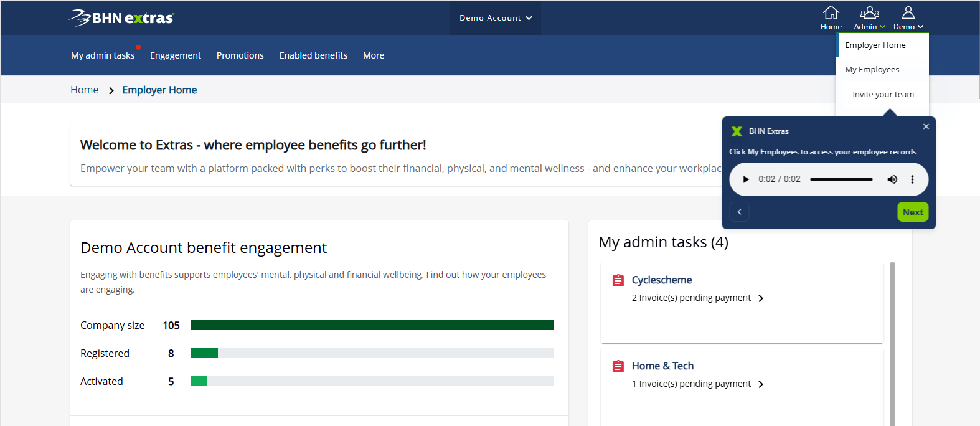
Task: Expand the Admin dropdown arrow
Action: 882,27
